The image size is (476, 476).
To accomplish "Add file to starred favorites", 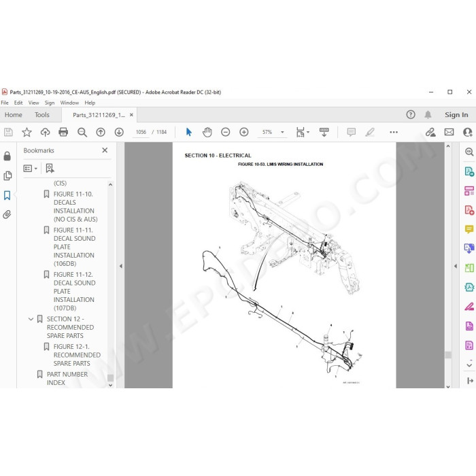I will tap(27, 132).
